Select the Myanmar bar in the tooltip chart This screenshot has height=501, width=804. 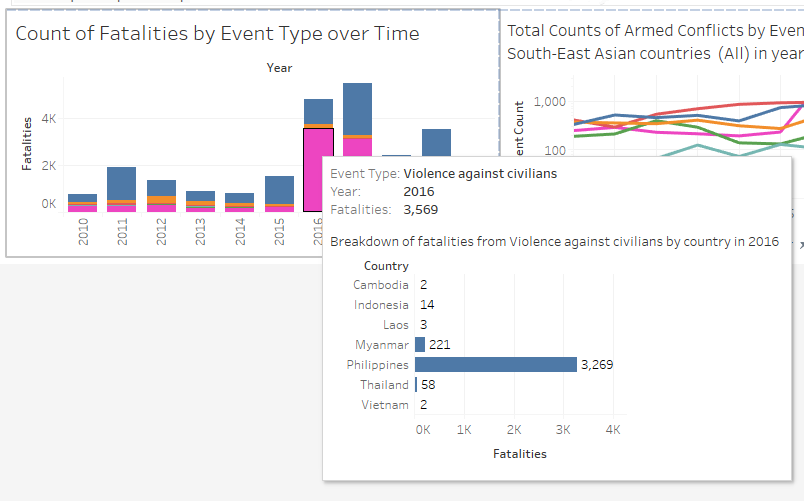tap(420, 345)
